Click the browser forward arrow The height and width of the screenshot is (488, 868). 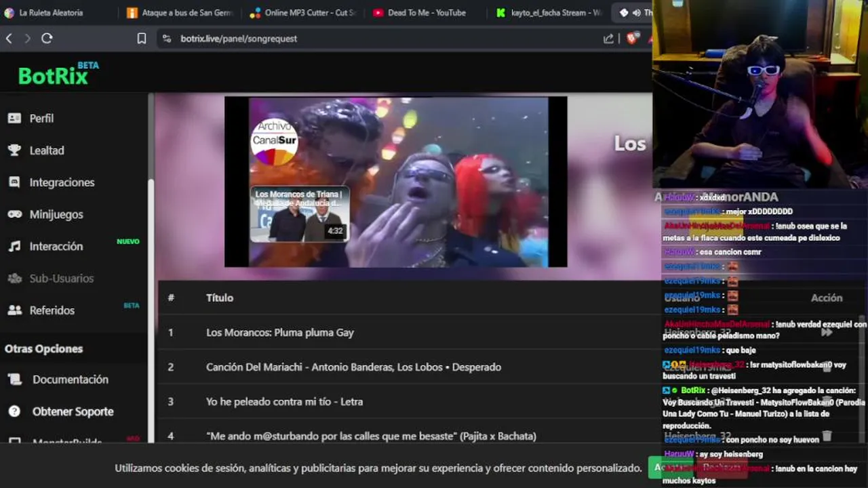coord(27,39)
